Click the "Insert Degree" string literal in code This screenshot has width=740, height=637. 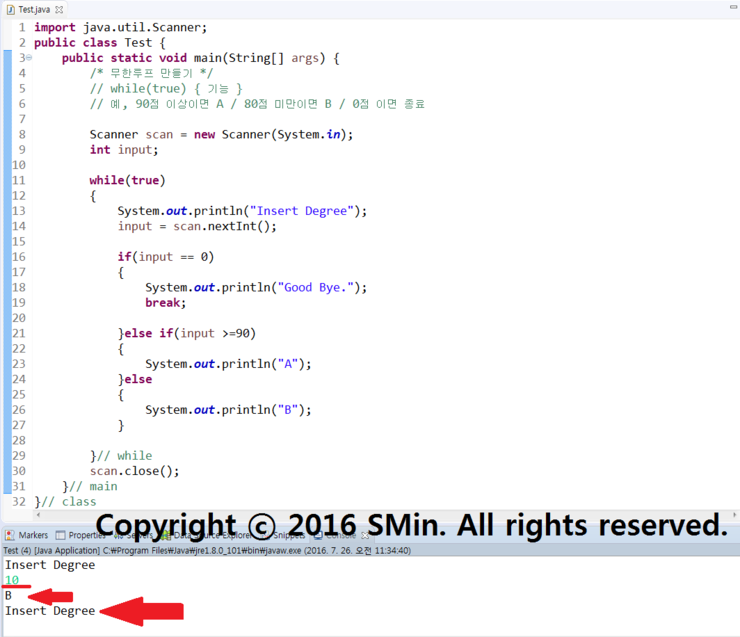click(302, 211)
